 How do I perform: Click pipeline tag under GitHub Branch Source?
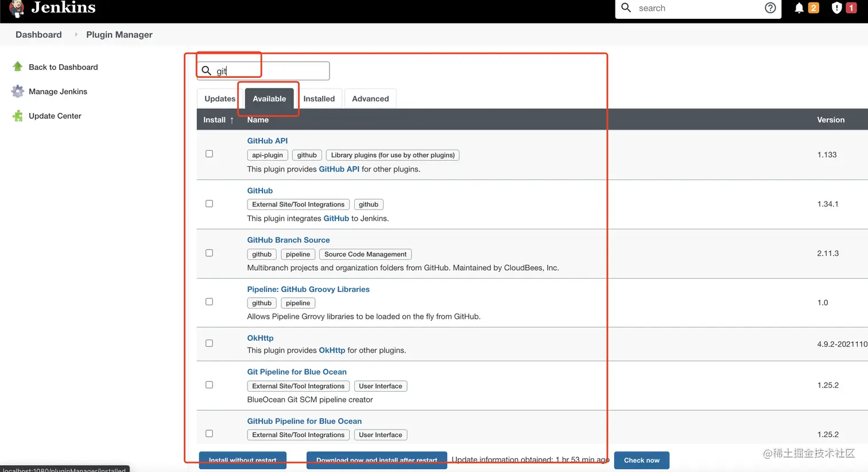(x=298, y=254)
